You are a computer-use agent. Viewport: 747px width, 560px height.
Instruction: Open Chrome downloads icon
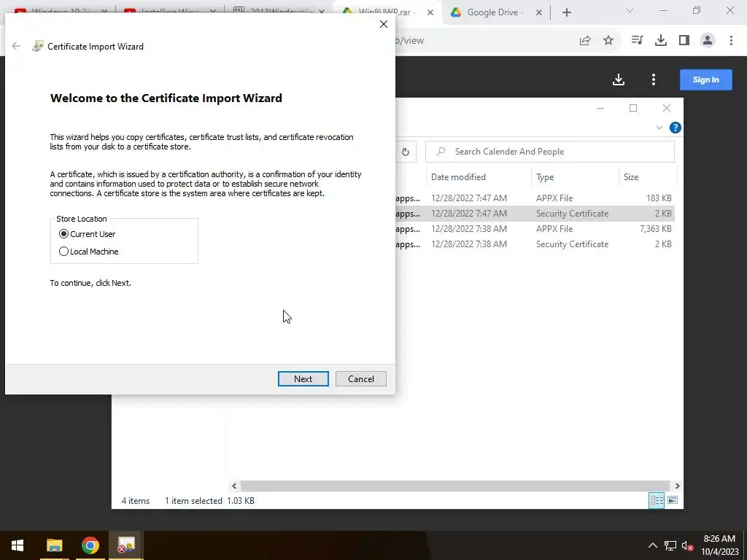660,41
